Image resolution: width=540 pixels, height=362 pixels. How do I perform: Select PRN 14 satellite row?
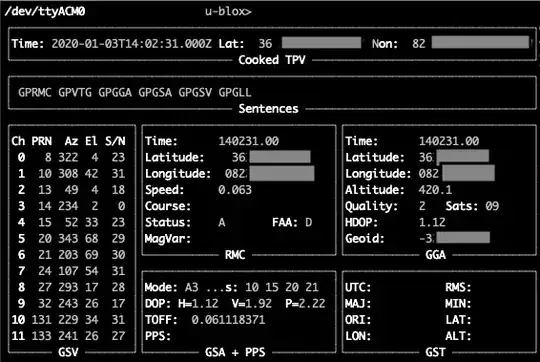point(71,206)
